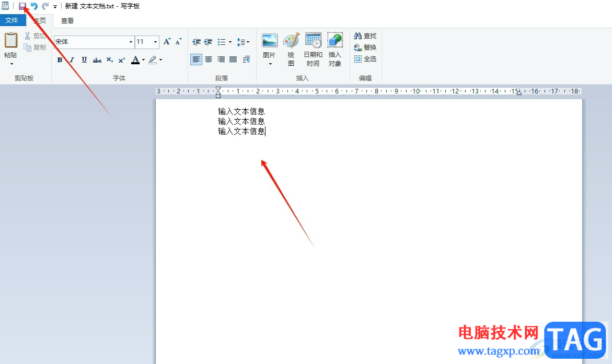Image resolution: width=612 pixels, height=364 pixels.
Task: Click the font size 11 field
Action: click(143, 42)
